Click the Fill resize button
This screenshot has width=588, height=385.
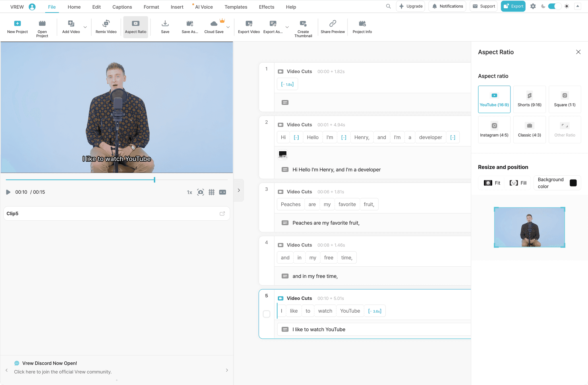(x=518, y=183)
